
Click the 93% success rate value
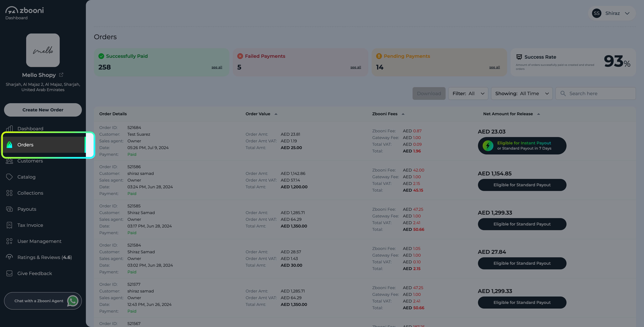[617, 61]
